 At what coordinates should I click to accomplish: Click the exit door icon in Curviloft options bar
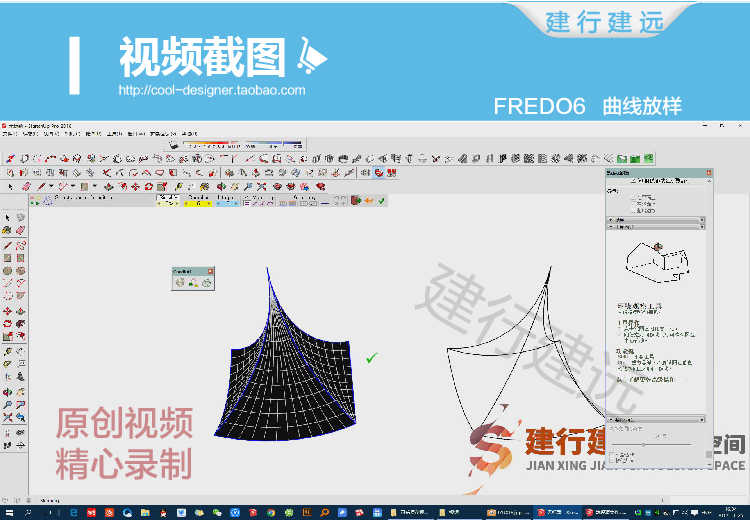pos(356,201)
